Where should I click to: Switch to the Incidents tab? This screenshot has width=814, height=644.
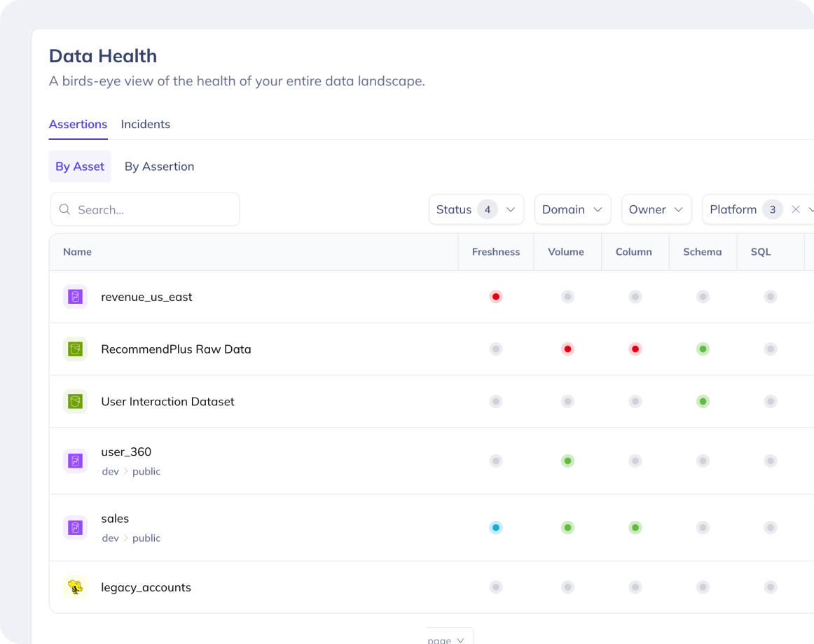pos(146,125)
